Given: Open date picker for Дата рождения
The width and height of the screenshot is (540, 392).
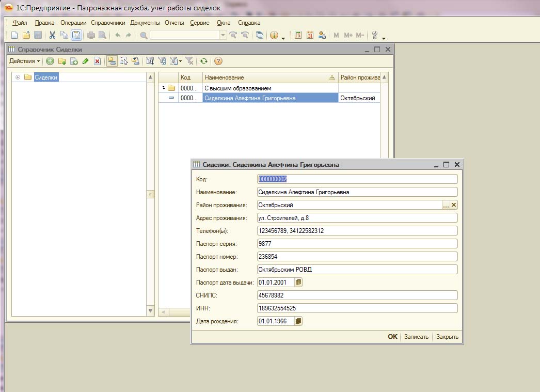Looking at the screenshot, I should (x=298, y=321).
